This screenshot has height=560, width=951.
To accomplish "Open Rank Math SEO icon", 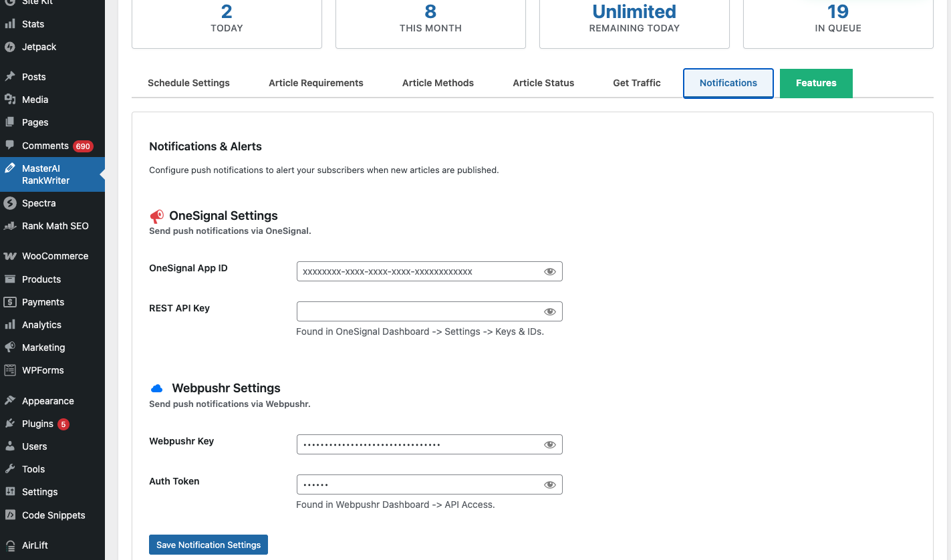I will coord(10,226).
